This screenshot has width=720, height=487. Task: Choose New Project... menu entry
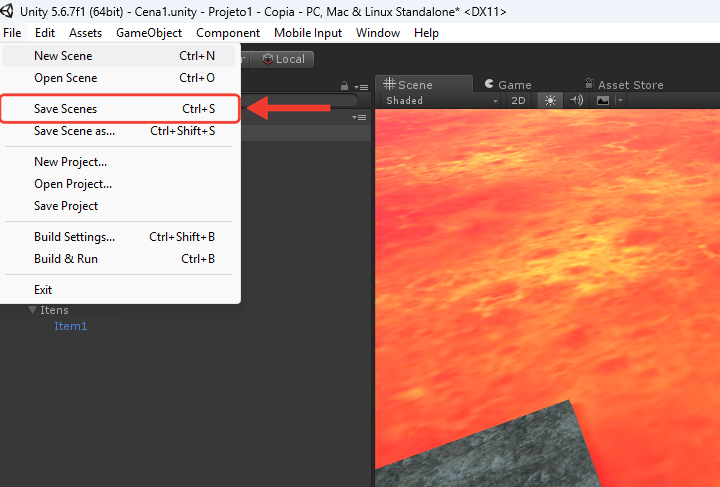(118, 162)
